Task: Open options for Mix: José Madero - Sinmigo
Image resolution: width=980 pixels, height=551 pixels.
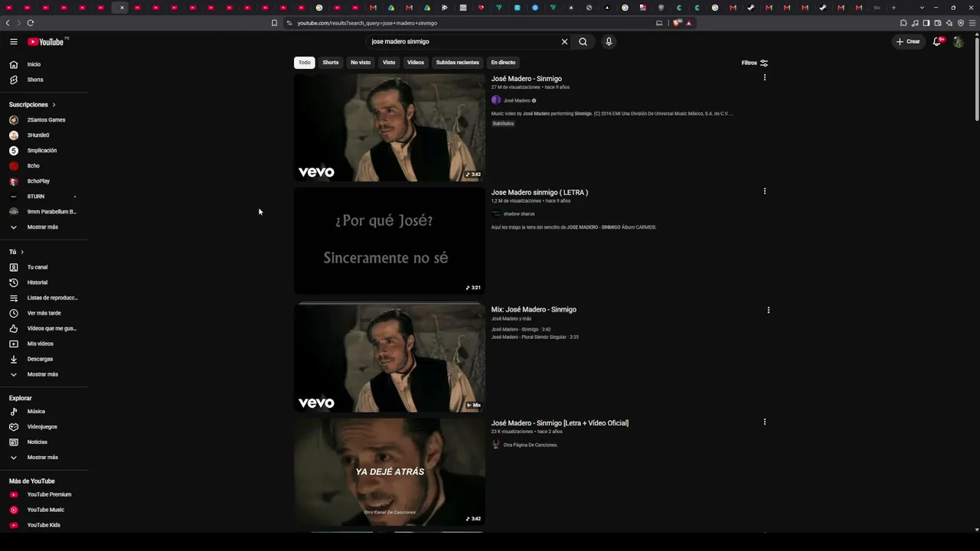Action: click(768, 310)
